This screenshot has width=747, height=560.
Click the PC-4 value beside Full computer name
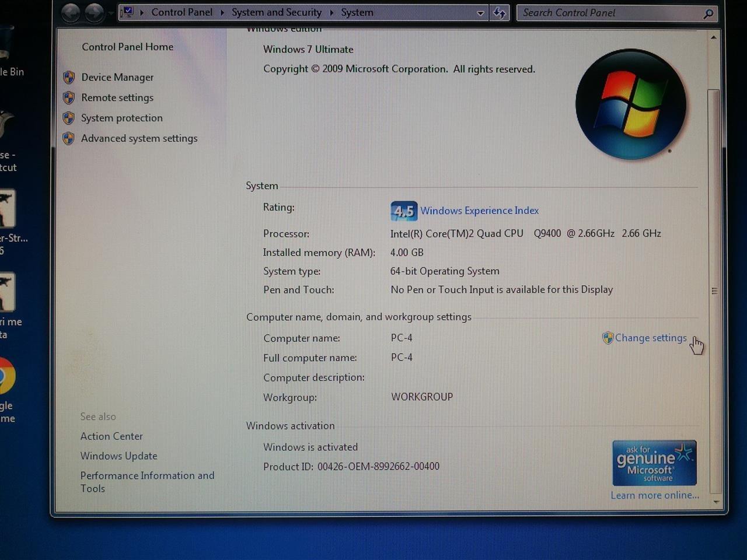pyautogui.click(x=402, y=358)
